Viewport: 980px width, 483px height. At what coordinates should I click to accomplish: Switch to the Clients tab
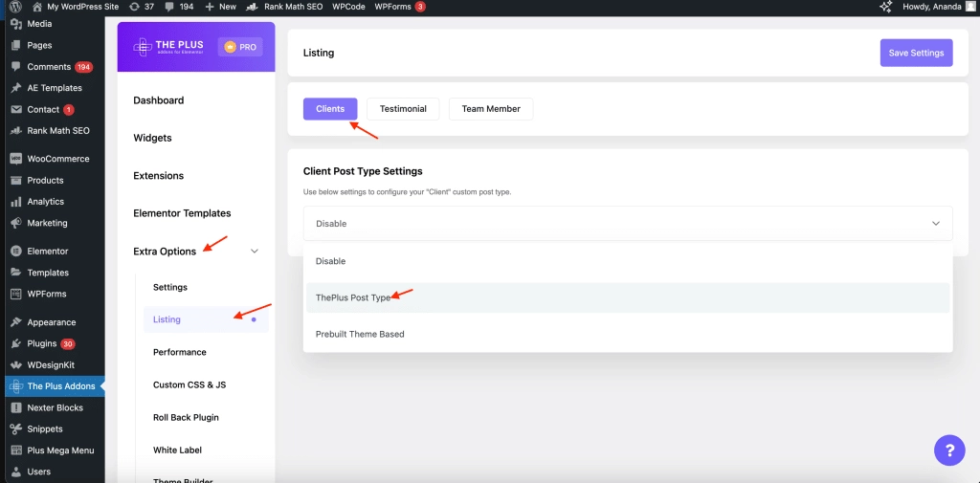pos(330,109)
